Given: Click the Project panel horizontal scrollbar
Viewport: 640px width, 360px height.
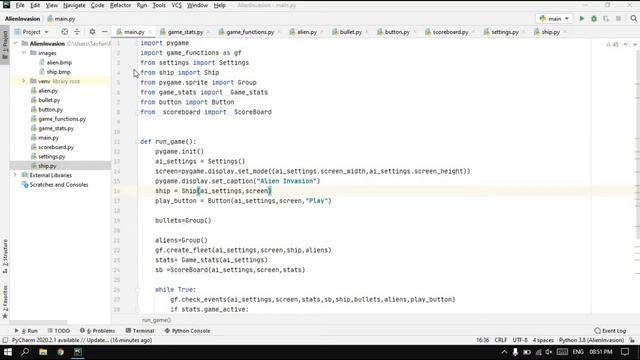Looking at the screenshot, I should pyautogui.click(x=38, y=322).
